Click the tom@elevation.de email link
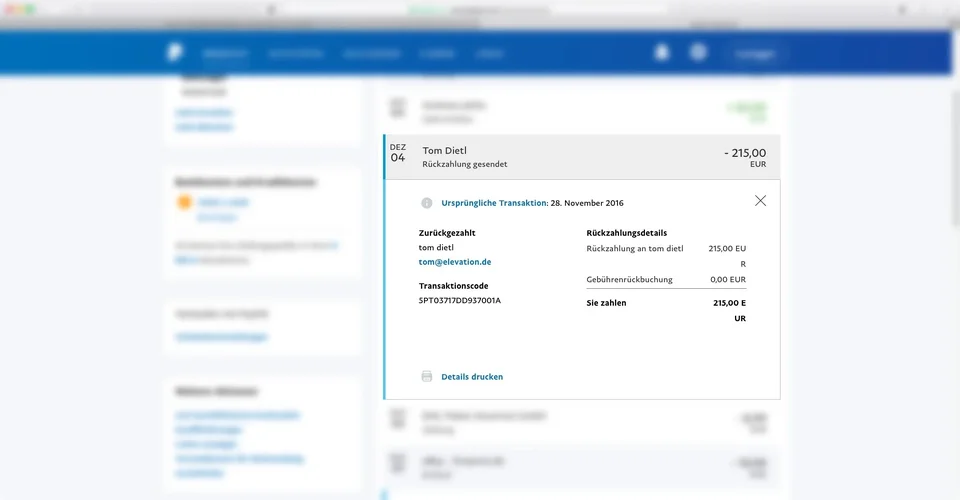 pos(455,262)
